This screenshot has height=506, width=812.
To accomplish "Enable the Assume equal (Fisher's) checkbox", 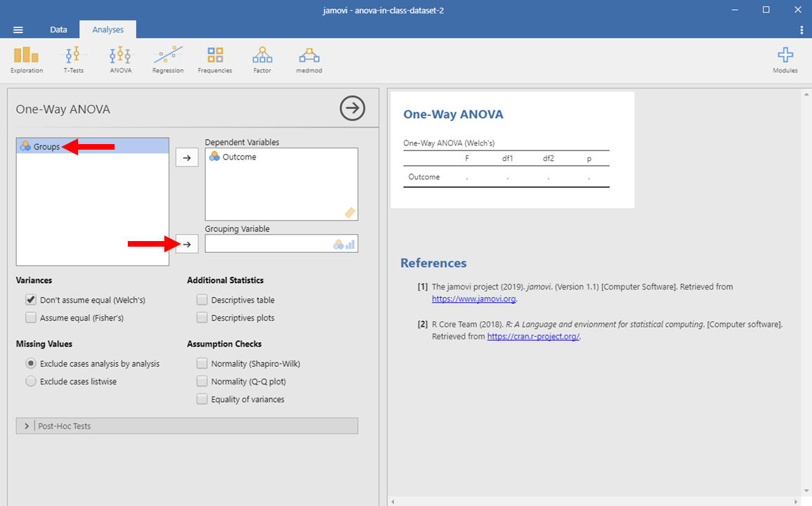I will point(31,318).
